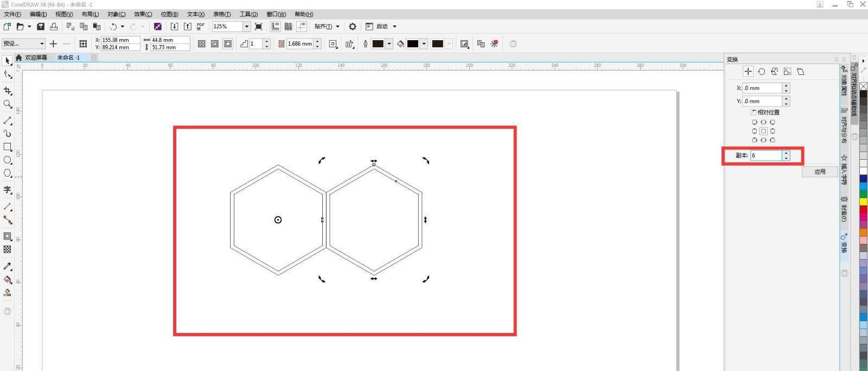
Task: Click the Print icon
Action: (x=54, y=26)
